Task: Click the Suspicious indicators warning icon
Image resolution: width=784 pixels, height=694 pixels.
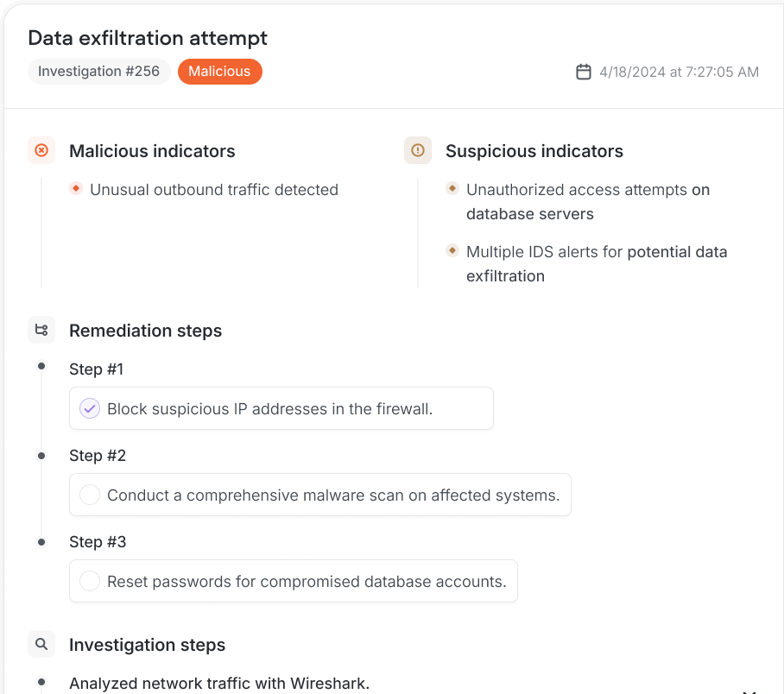Action: pyautogui.click(x=418, y=150)
